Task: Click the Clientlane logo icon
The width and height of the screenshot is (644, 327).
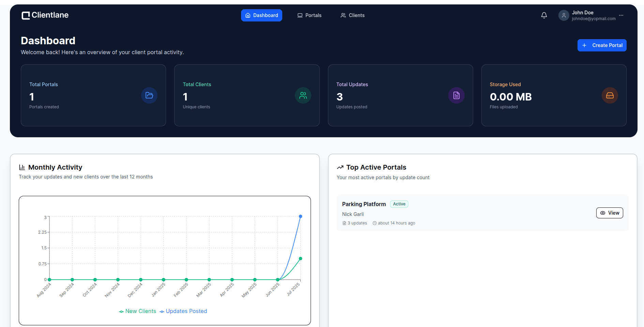Action: [x=25, y=15]
